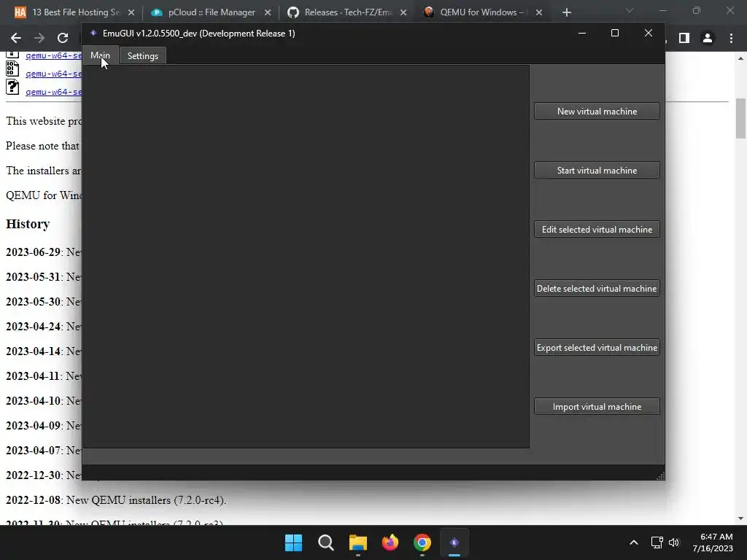Click the webpage vertical scrollbar thumb
The height and width of the screenshot is (560, 747).
[740, 117]
